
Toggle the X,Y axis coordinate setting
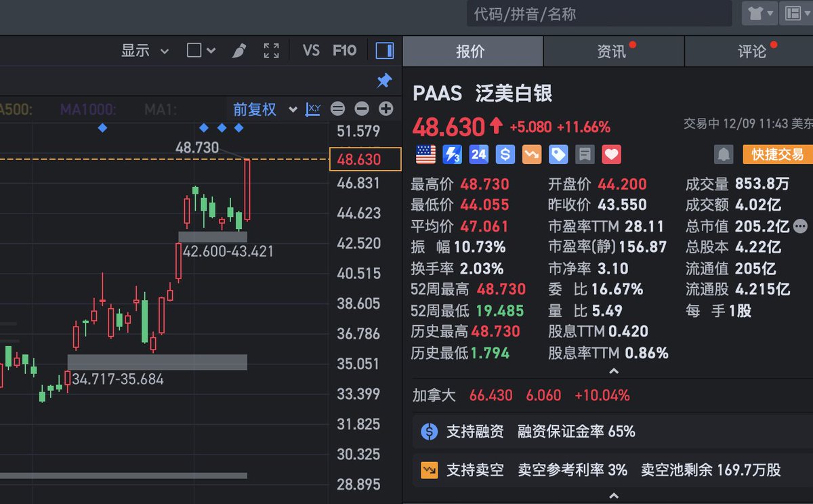313,109
